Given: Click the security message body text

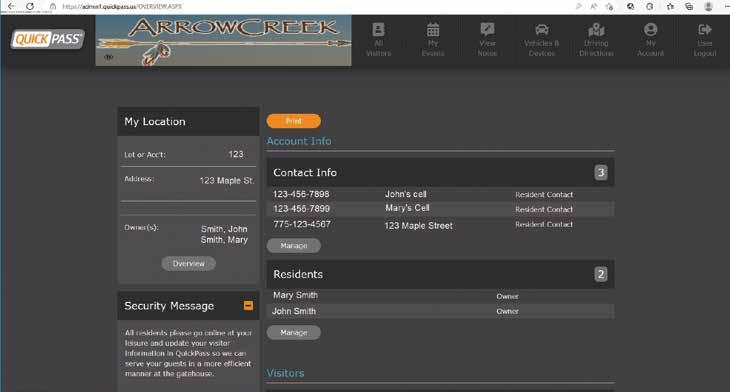Looking at the screenshot, I should [188, 353].
